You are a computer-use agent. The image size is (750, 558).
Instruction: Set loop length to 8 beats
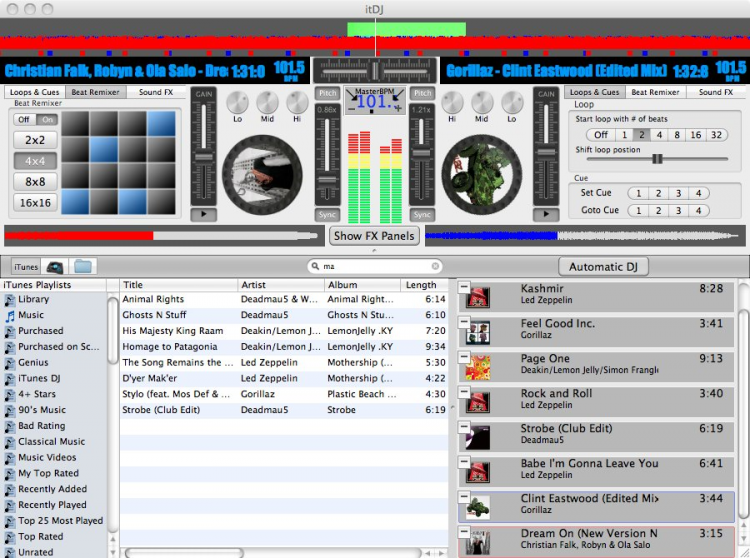click(x=677, y=135)
